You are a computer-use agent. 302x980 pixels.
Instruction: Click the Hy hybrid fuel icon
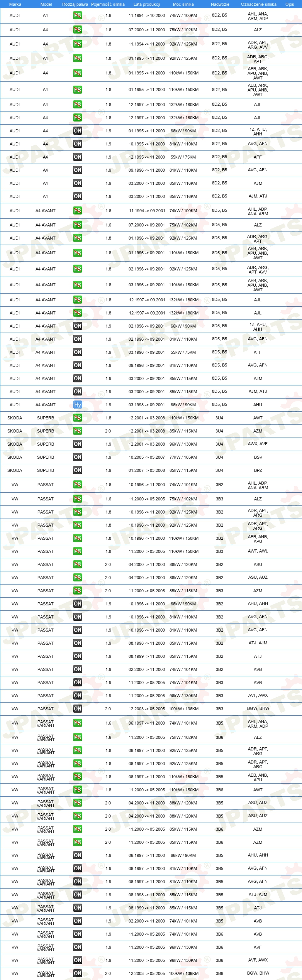[78, 405]
